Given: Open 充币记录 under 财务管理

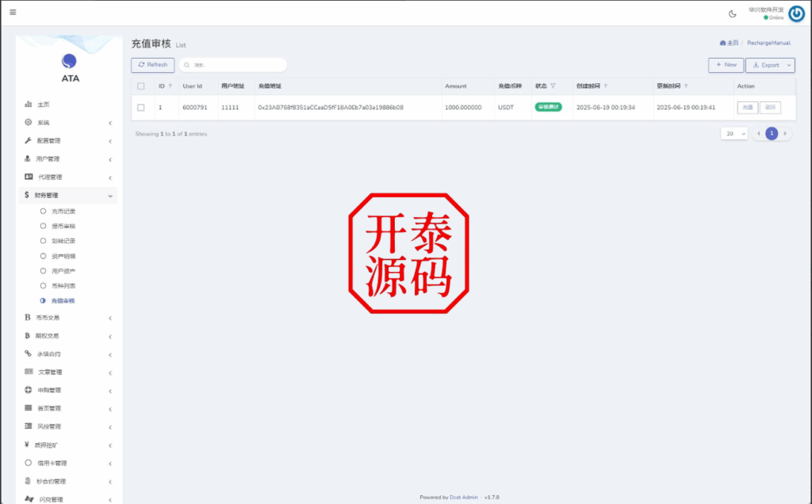Looking at the screenshot, I should click(x=63, y=211).
